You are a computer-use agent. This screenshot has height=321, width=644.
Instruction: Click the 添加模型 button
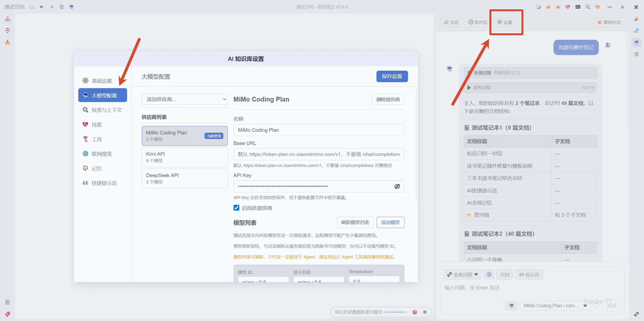(390, 222)
